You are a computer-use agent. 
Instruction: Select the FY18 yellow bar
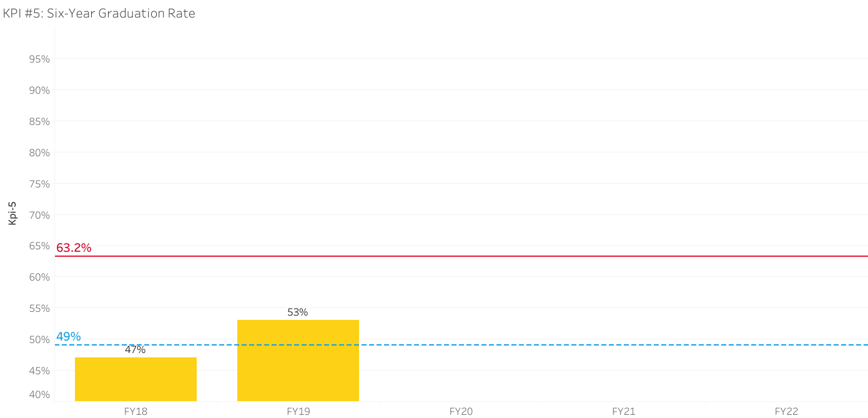tap(136, 379)
